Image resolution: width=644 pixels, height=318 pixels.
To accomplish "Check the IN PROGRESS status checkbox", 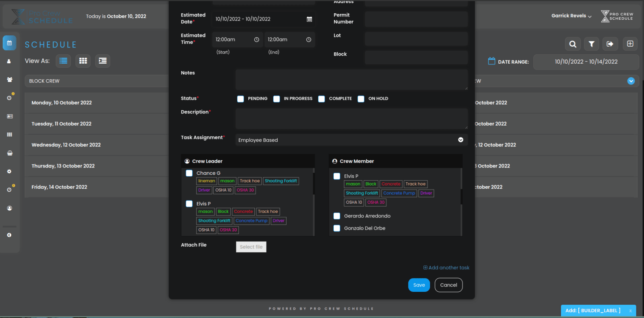I will (x=277, y=99).
